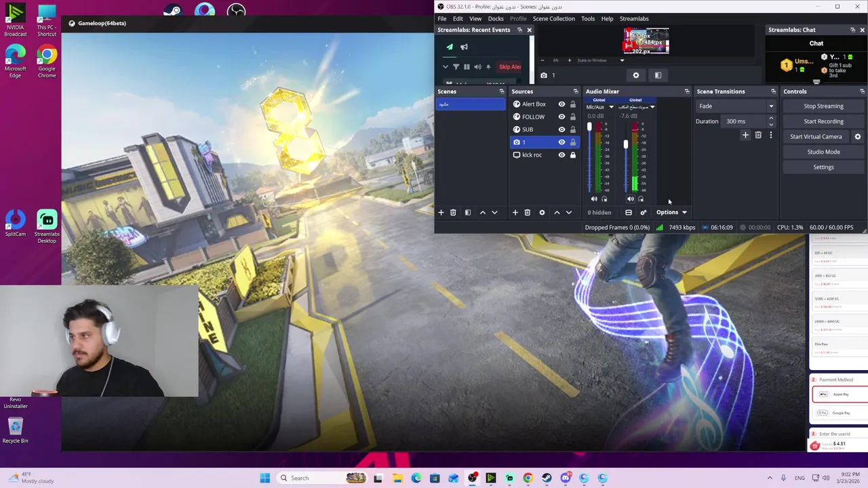Hide the Alert Box source

point(561,104)
